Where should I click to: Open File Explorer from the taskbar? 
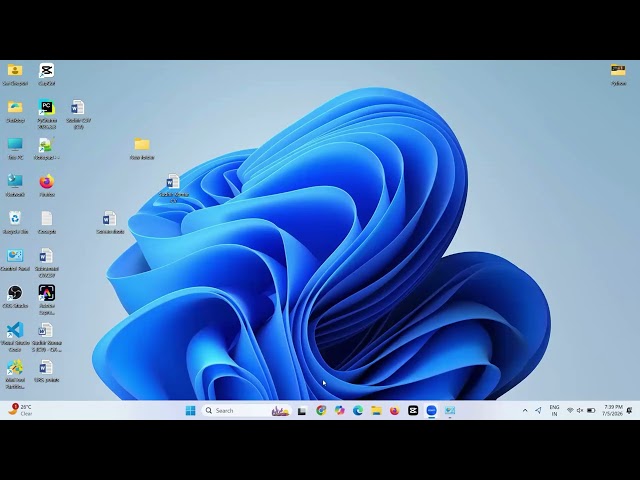tap(376, 411)
